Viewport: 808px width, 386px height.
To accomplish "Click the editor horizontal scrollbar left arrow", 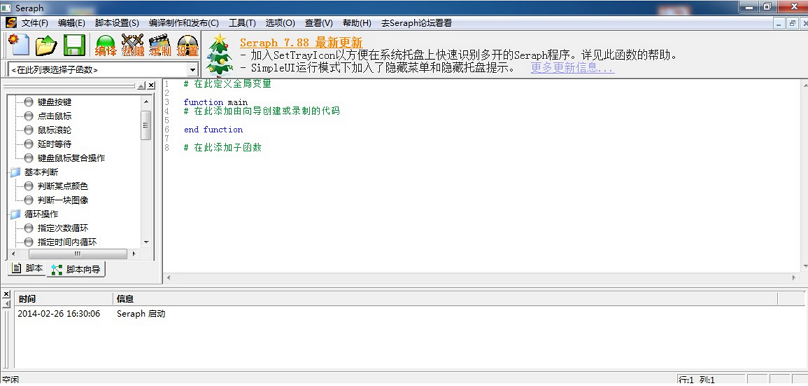I will pos(168,278).
